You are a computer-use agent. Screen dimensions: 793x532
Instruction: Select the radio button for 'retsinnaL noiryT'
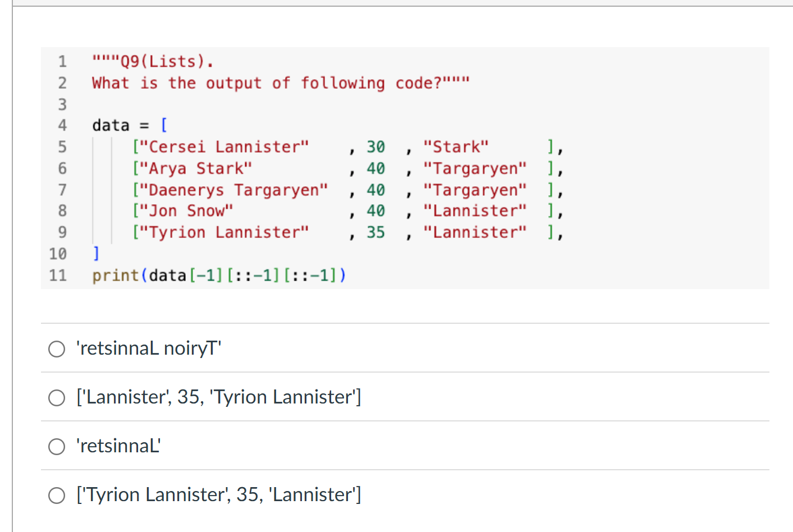56,348
